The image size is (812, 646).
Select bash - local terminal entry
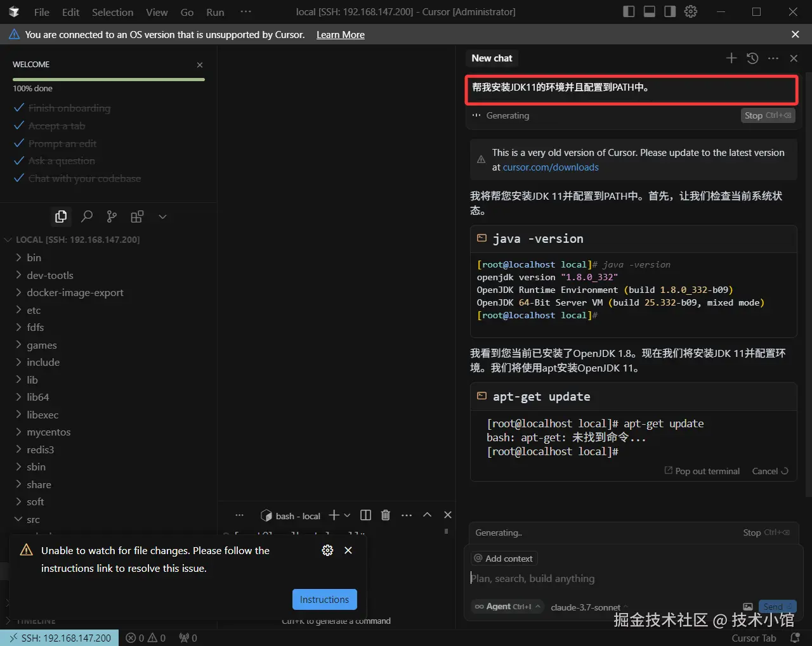(291, 515)
